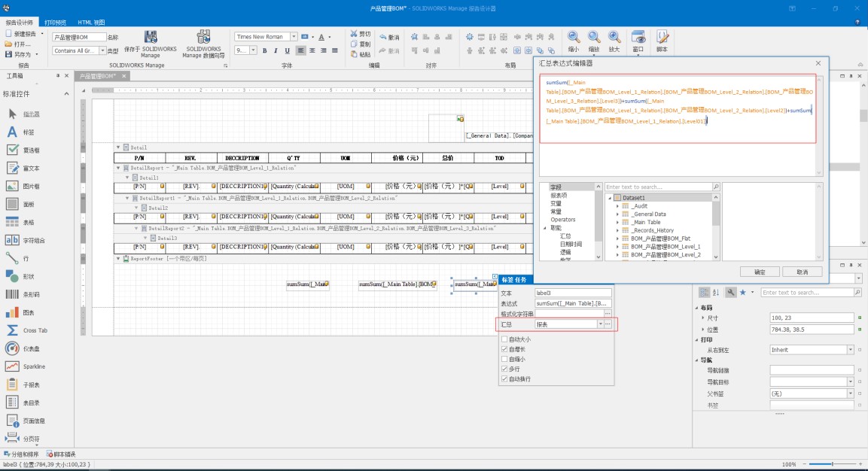Open SOLIDWORKS Manage 数据向导 wizard
The width and height of the screenshot is (868, 471).
coord(204,38)
